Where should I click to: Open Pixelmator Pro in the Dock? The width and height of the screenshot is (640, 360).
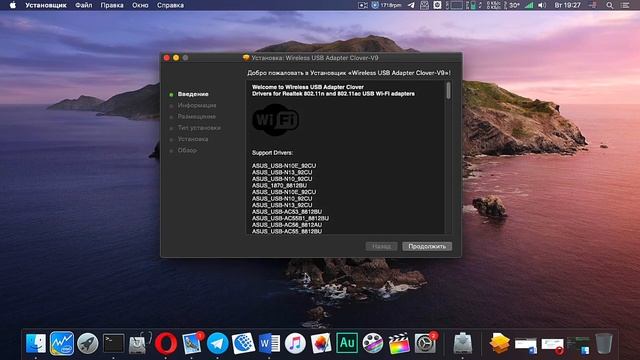coord(321,343)
